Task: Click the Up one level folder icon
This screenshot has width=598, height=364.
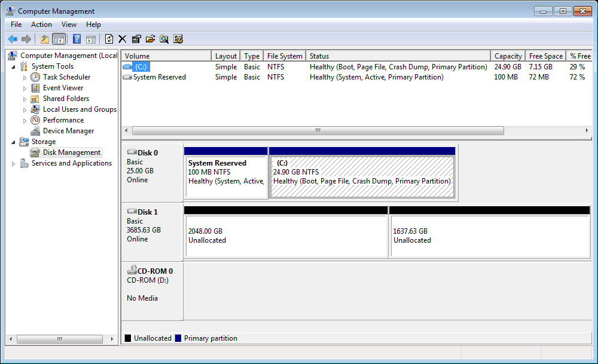Action: (x=45, y=39)
